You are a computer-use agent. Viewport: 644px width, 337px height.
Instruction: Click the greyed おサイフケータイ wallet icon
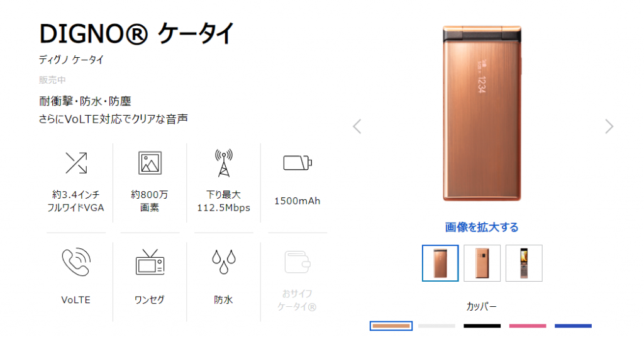tap(297, 262)
